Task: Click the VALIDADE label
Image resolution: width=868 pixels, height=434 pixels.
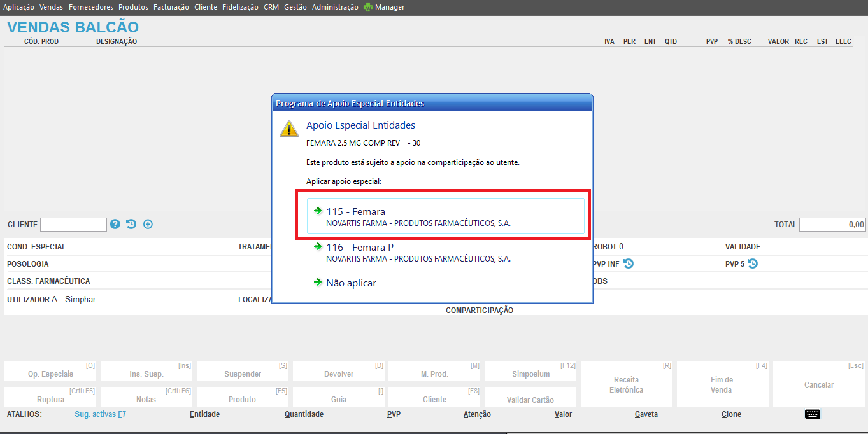Action: pos(743,247)
